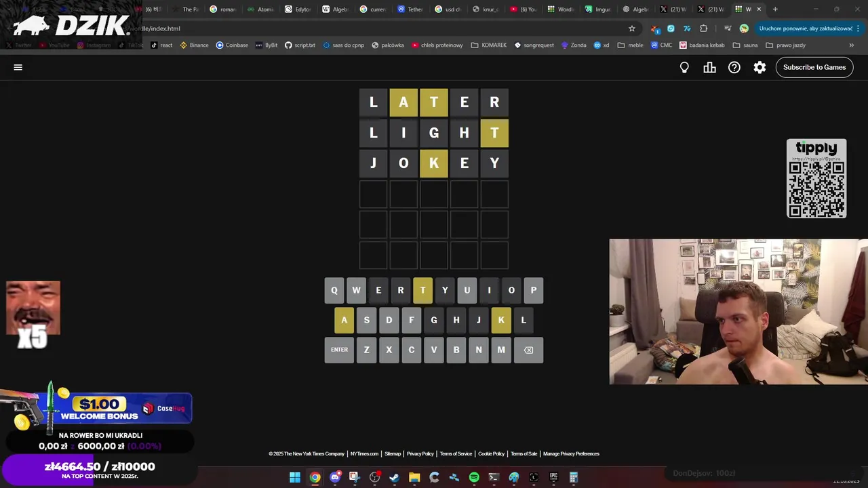Open the ByBit bookmark

pos(267,45)
